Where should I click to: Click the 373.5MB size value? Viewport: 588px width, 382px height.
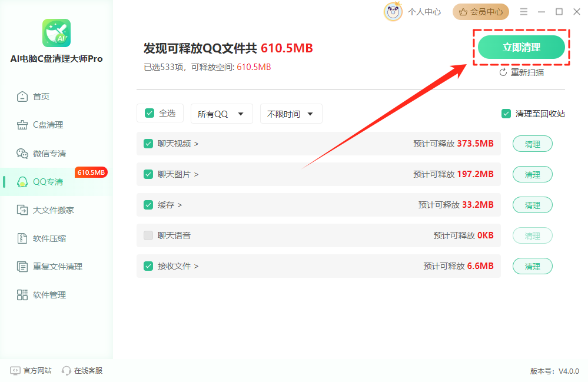[475, 144]
